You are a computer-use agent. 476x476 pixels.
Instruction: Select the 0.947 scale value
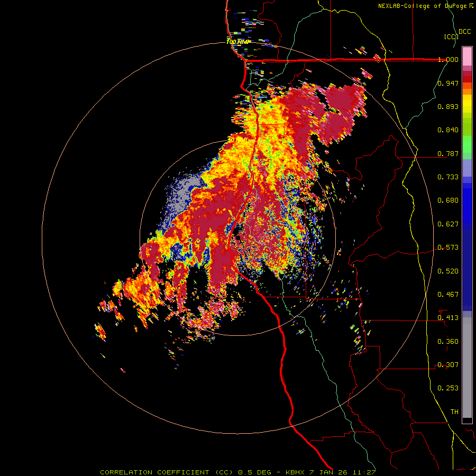coord(448,83)
